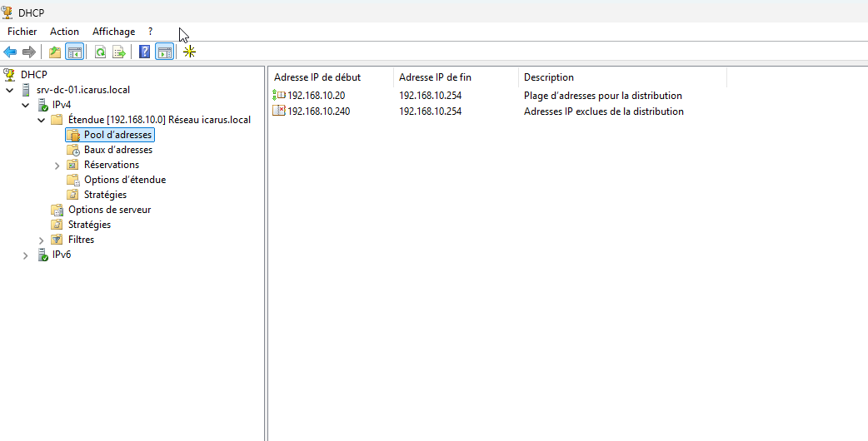Open the Action menu
Image resolution: width=868 pixels, height=441 pixels.
(x=64, y=32)
